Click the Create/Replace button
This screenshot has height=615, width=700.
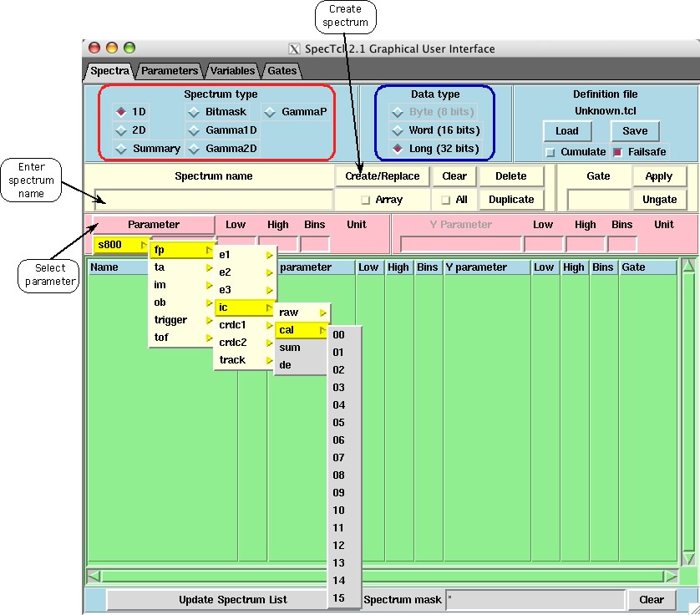click(x=382, y=176)
